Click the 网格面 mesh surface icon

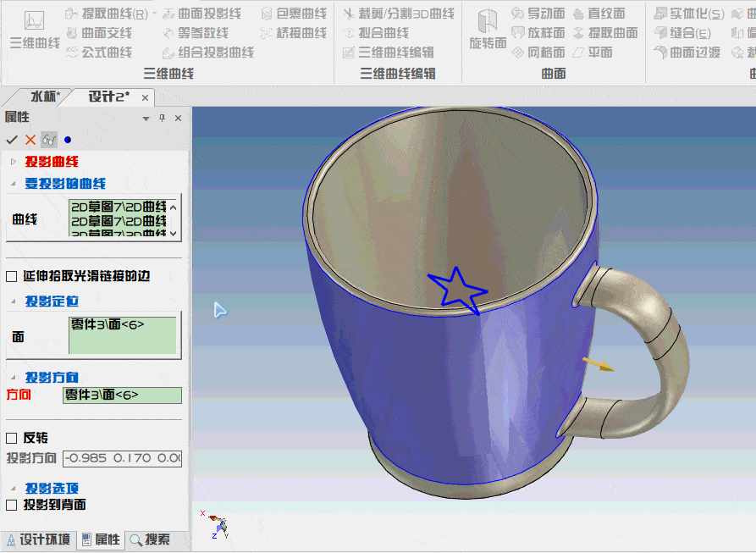[540, 52]
